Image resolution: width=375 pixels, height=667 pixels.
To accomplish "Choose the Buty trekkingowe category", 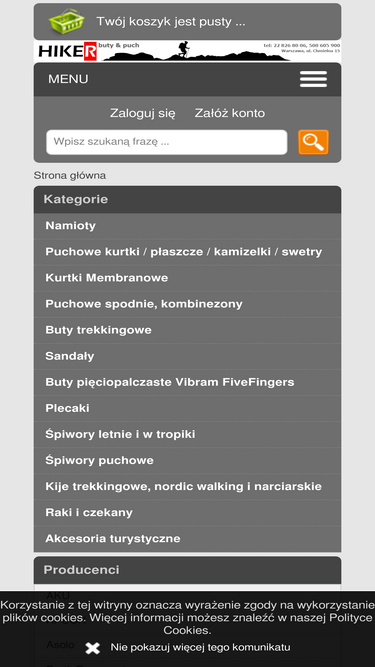I will pos(188,330).
